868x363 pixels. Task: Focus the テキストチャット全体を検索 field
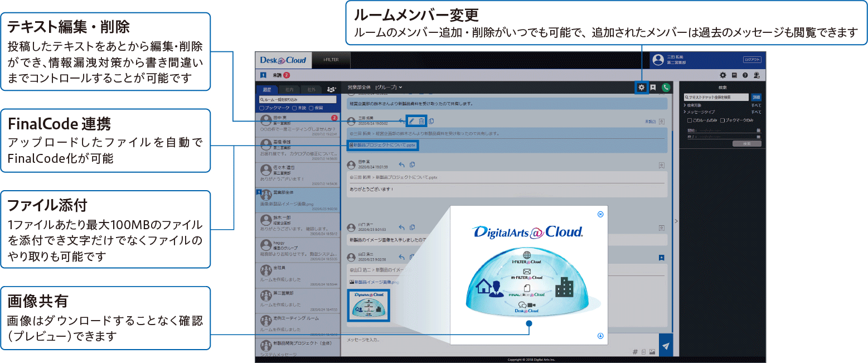(716, 97)
